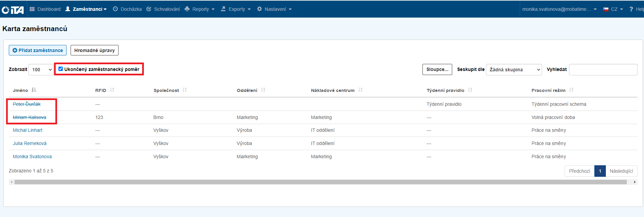Click the iTA logo icon

(13, 10)
